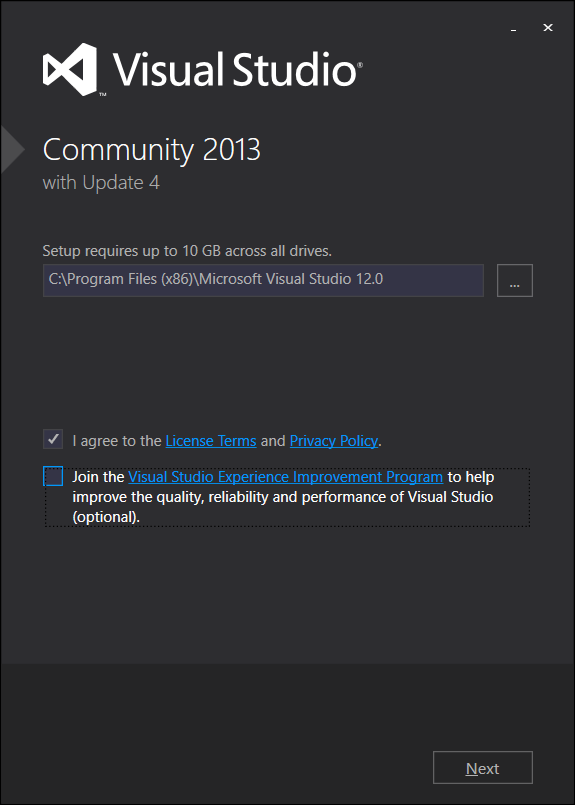
Task: Uncheck the agree to License Terms checkbox
Action: coord(53,439)
